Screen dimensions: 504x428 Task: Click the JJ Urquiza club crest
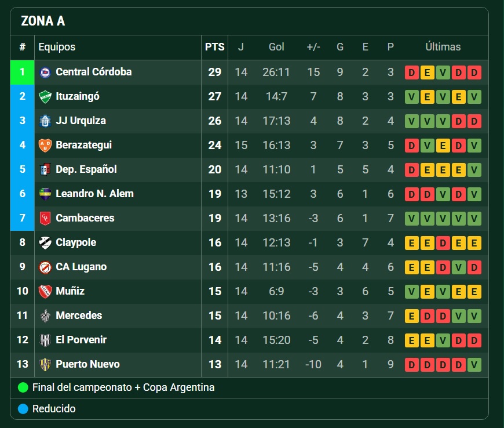[x=45, y=121]
